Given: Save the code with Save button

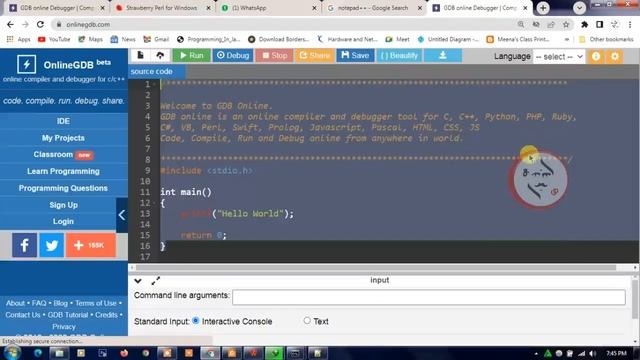Looking at the screenshot, I should point(355,56).
